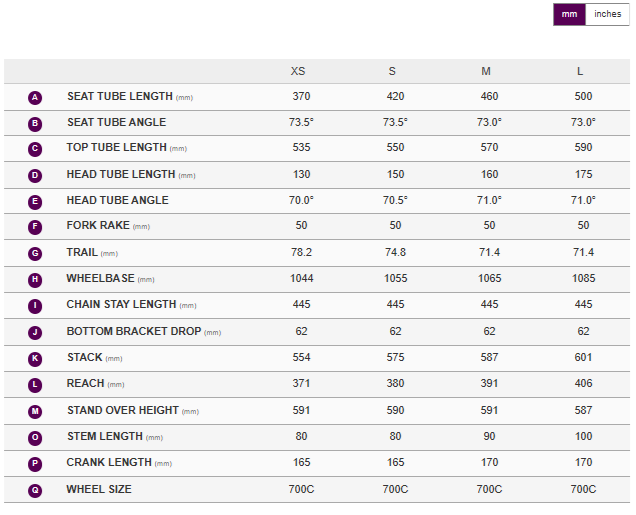
Task: Click the P badge for Crank Length
Action: coord(35,463)
